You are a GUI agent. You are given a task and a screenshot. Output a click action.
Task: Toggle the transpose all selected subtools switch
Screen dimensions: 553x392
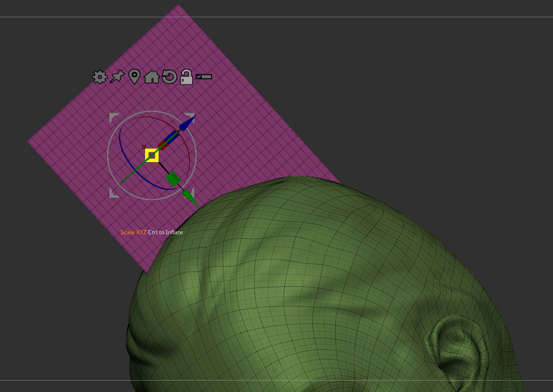(204, 77)
